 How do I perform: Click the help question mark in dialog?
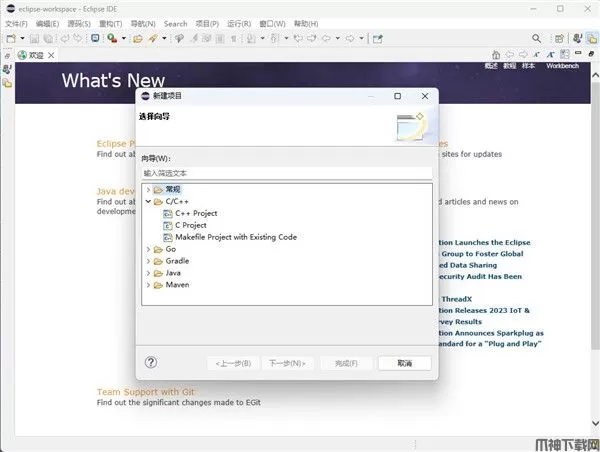(151, 362)
